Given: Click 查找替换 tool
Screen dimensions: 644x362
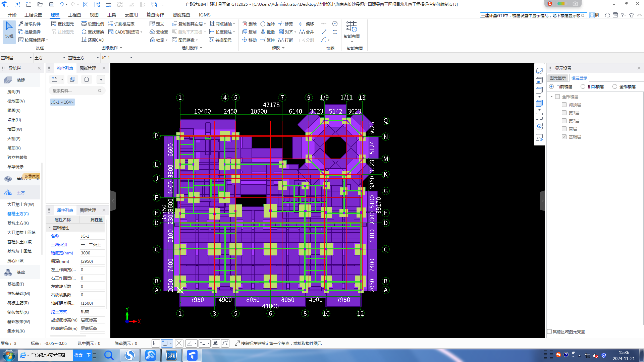Looking at the screenshot, I should [x=93, y=32].
